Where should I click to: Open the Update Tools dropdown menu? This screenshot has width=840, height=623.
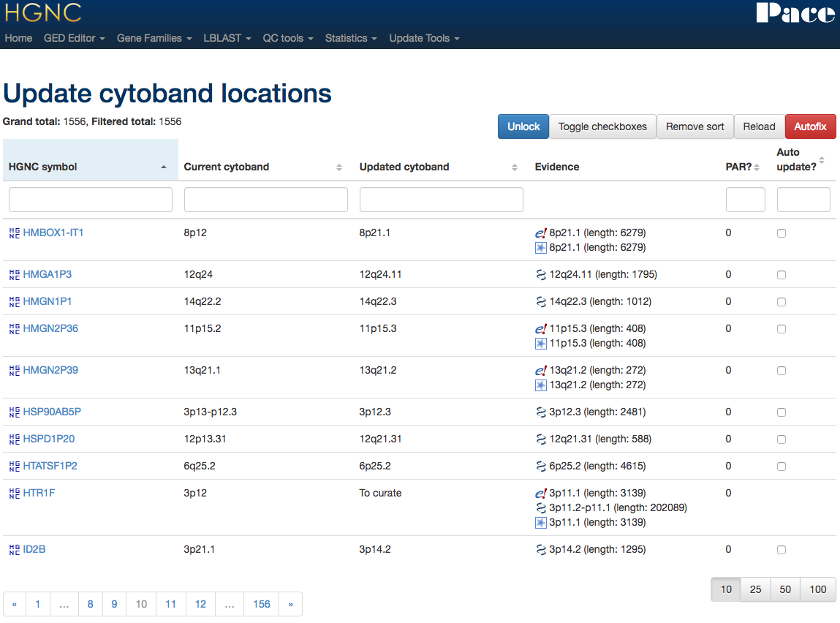pos(423,38)
